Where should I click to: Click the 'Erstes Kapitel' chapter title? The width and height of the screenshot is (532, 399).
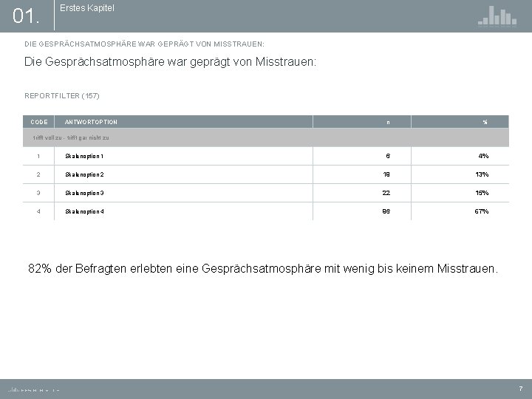[x=87, y=8]
